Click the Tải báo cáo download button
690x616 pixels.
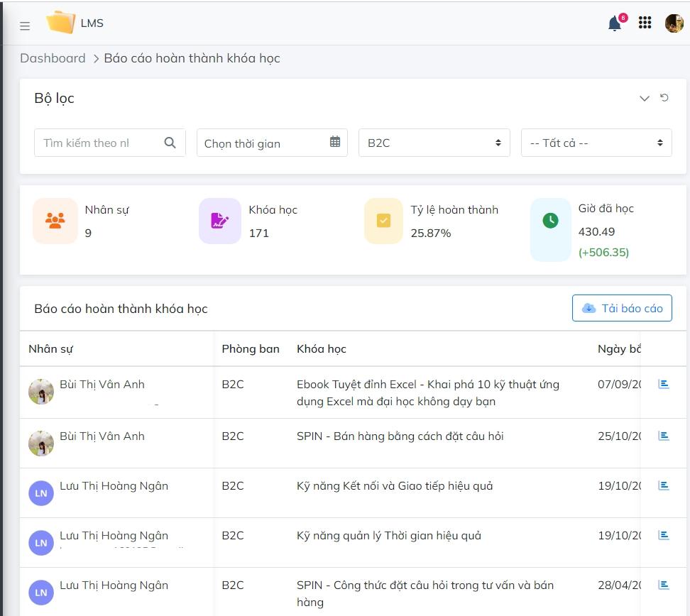(622, 308)
